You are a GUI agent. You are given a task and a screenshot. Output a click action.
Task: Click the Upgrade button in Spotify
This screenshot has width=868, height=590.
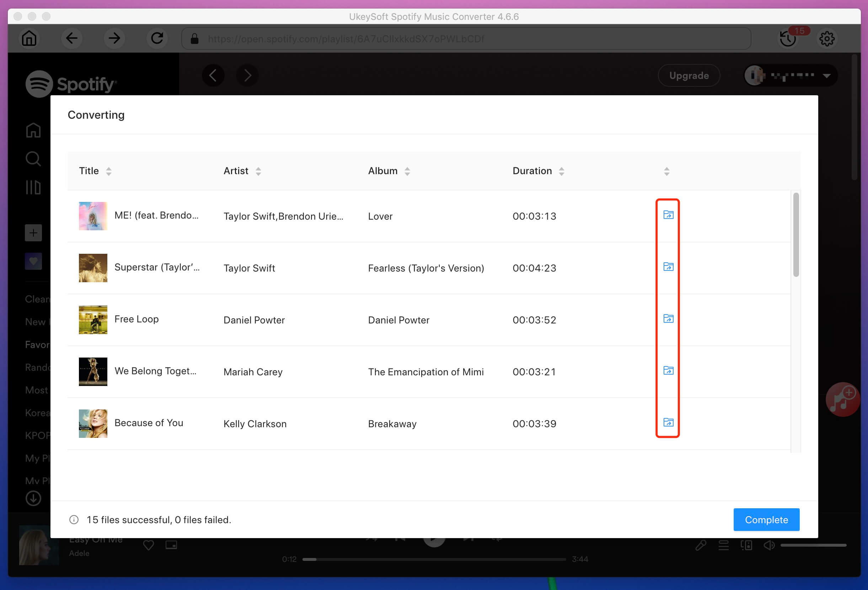click(688, 75)
